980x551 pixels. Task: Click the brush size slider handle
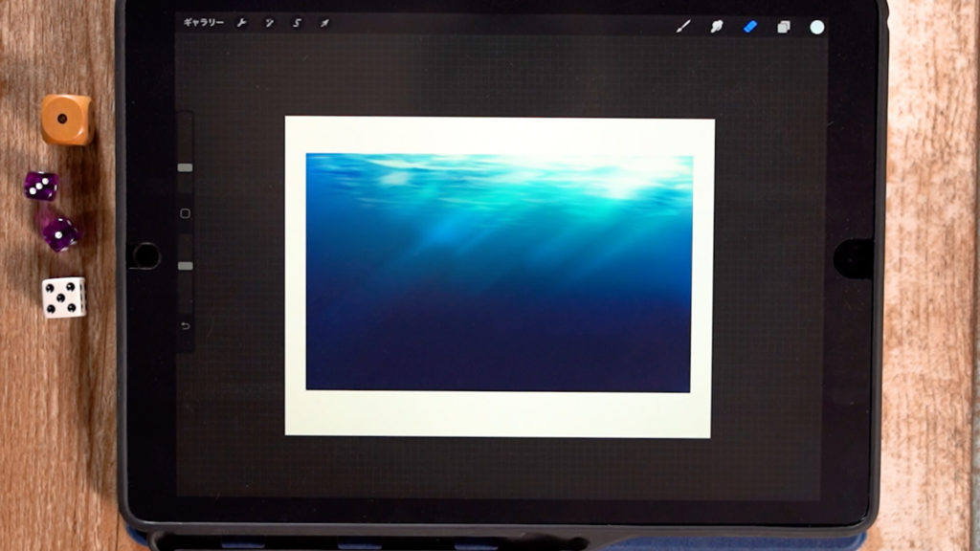tap(186, 167)
